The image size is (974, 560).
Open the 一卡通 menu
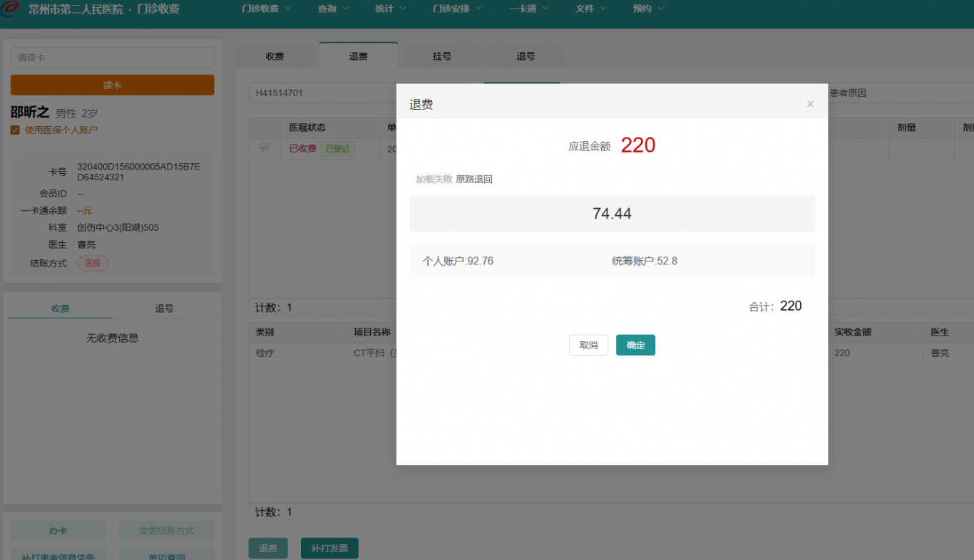pos(528,9)
